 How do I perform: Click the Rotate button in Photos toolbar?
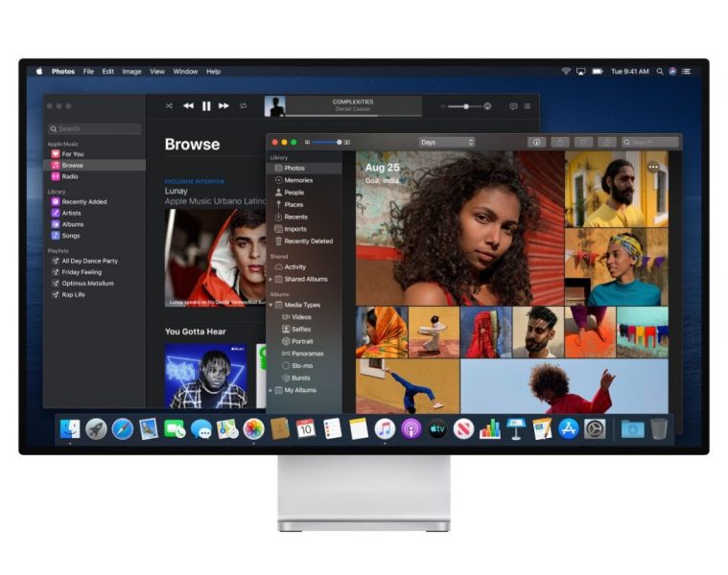coord(607,143)
